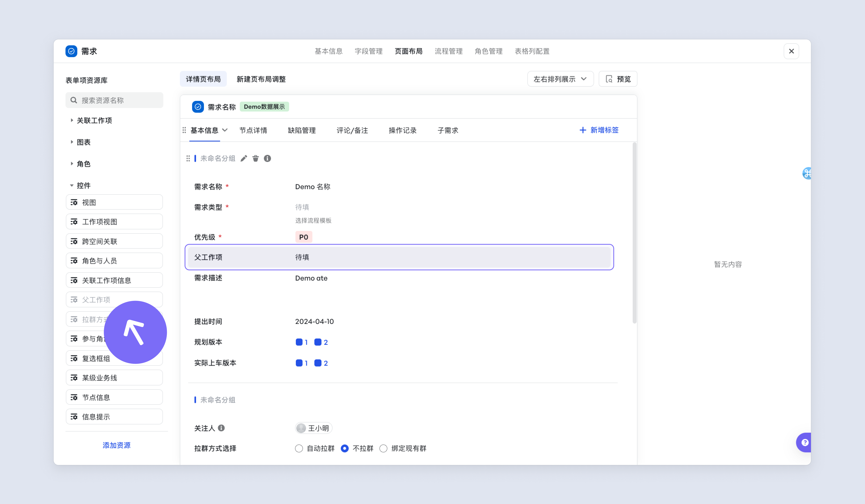Image resolution: width=865 pixels, height=504 pixels.
Task: Click the 需求 blue checkmark icon in header
Action: (x=71, y=51)
